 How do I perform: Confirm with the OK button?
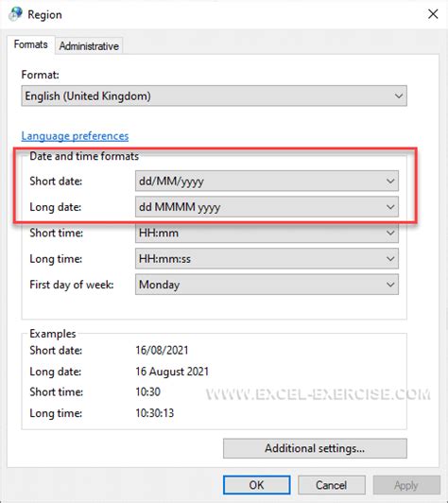pyautogui.click(x=257, y=485)
